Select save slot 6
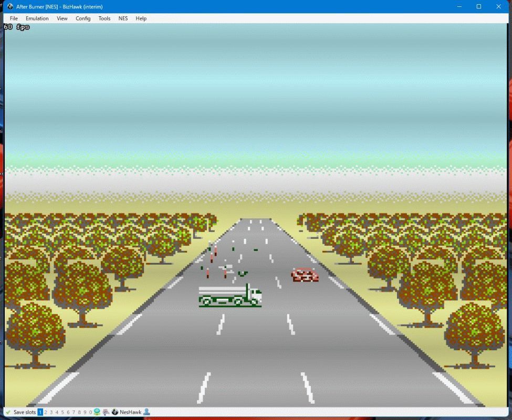Screen dimensions: 512x420 coord(68,412)
